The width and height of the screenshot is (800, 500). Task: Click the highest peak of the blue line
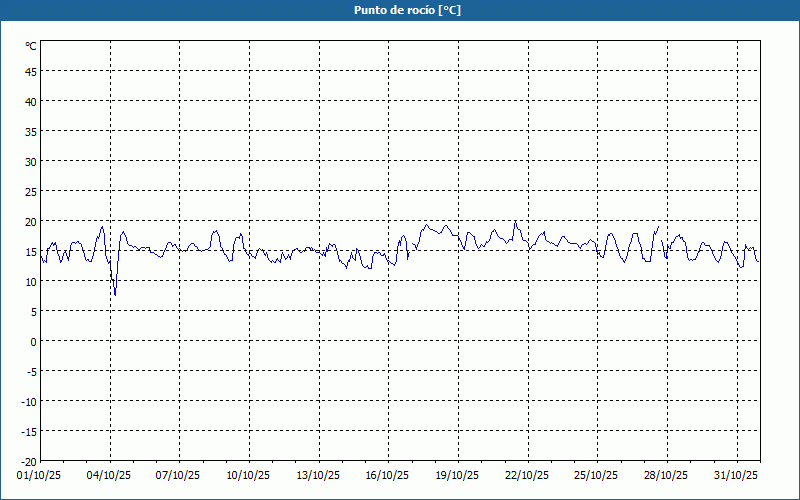coord(515,221)
